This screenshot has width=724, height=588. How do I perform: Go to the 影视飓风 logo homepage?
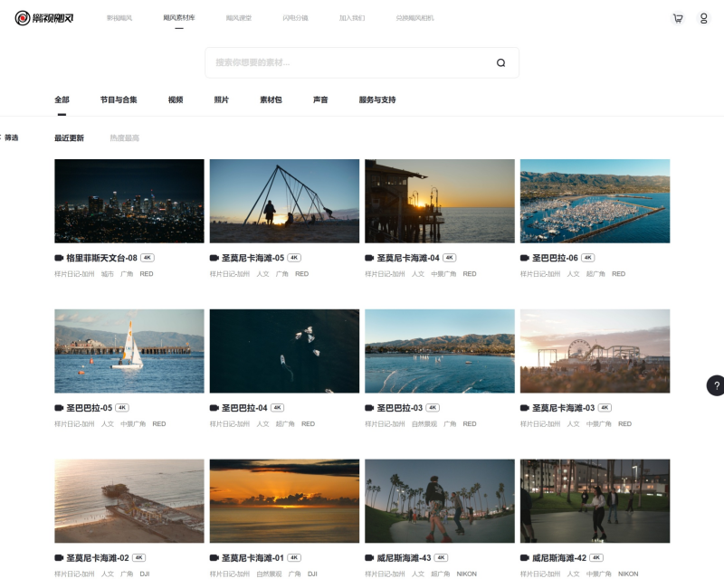44,18
